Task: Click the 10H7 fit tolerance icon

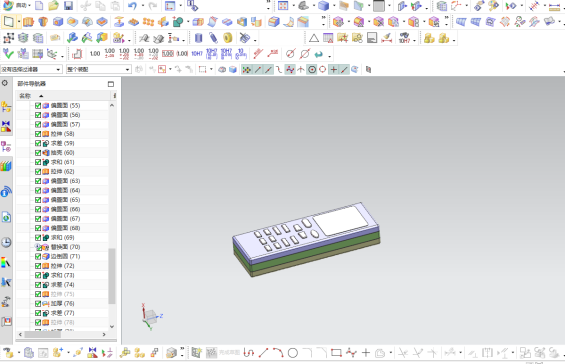Action: [197, 54]
